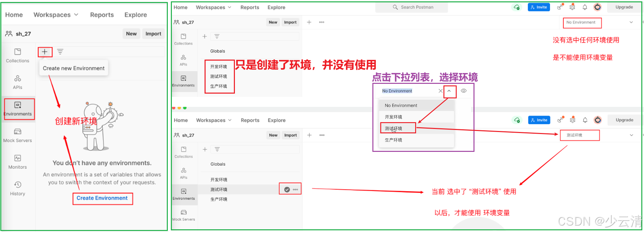Image resolution: width=644 pixels, height=232 pixels.
Task: Open Workspaces dropdown in the lower window
Action: pyautogui.click(x=214, y=120)
